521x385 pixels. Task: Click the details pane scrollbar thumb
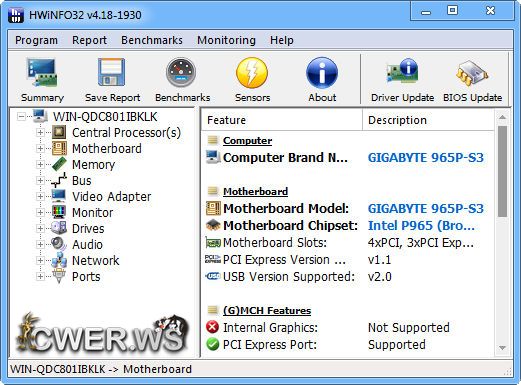(x=502, y=171)
